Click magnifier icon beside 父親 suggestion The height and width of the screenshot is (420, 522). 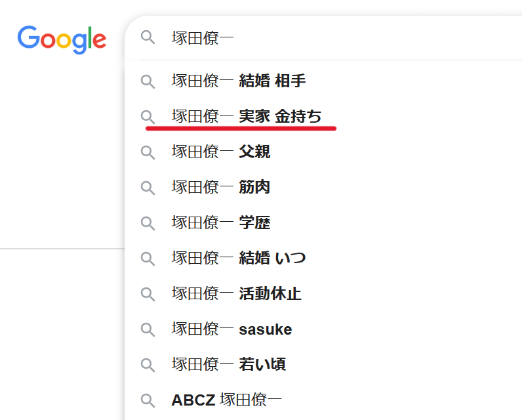(x=148, y=152)
